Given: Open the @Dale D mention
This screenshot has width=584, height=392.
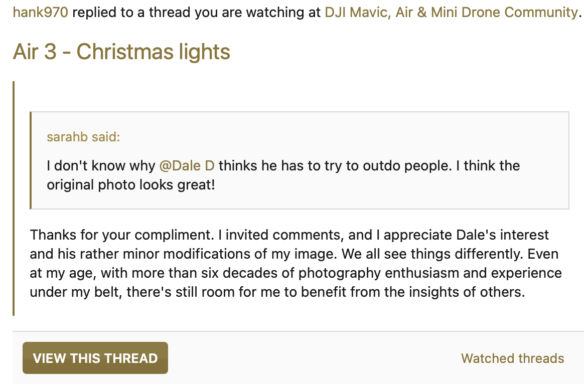Looking at the screenshot, I should (x=187, y=165).
